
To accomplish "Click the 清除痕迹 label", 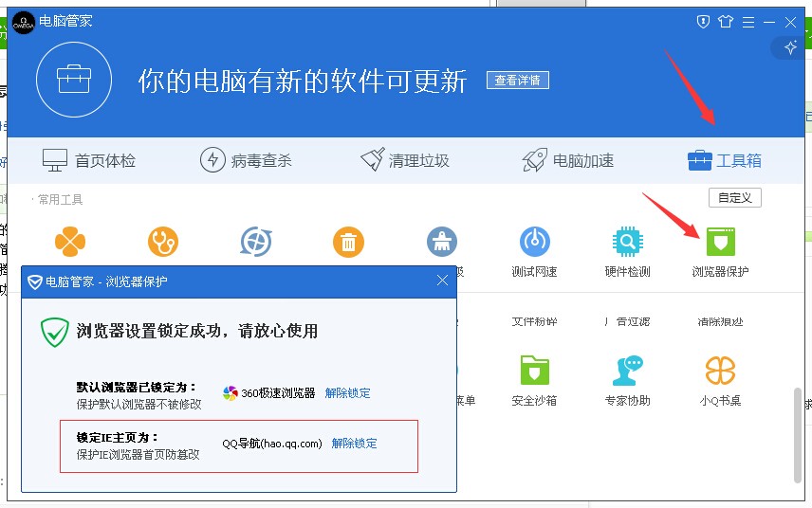I will click(x=720, y=322).
